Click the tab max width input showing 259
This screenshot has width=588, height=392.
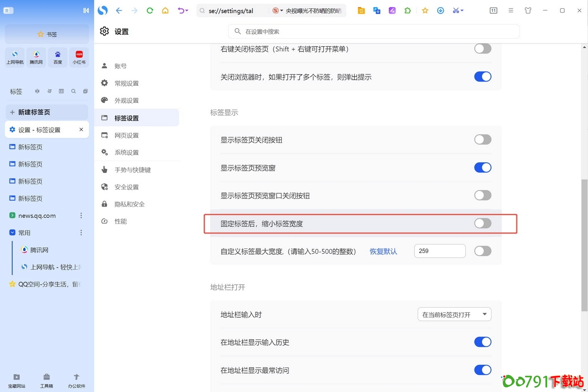pyautogui.click(x=439, y=251)
